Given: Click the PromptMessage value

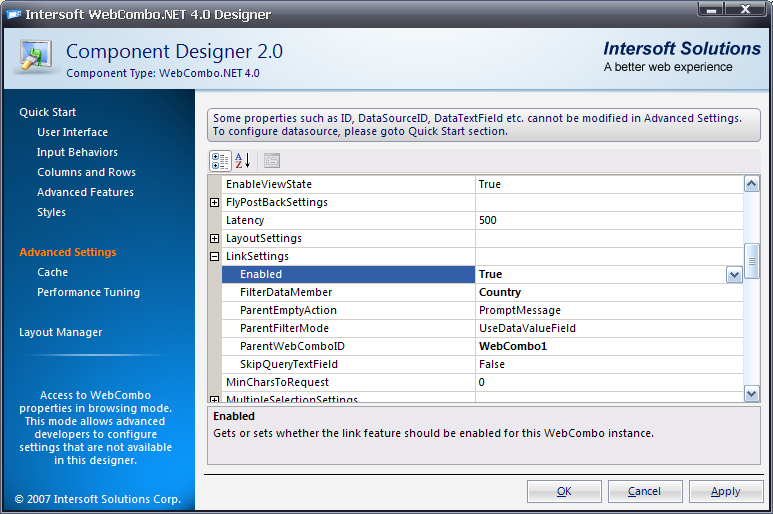Looking at the screenshot, I should tap(609, 310).
